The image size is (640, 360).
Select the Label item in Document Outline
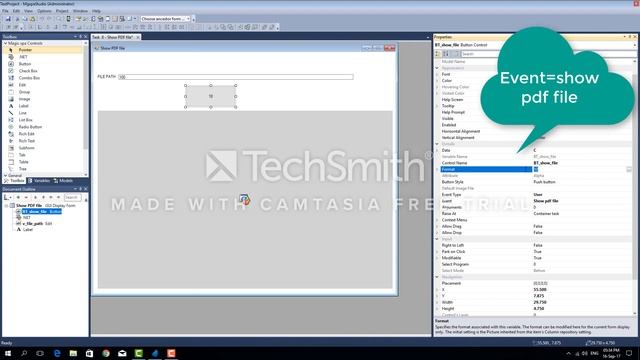[x=27, y=230]
